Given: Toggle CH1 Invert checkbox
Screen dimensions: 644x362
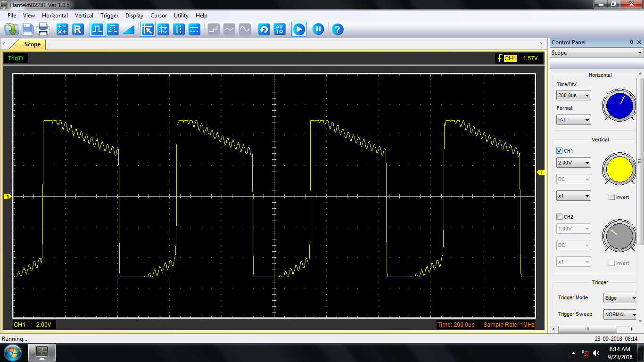Looking at the screenshot, I should point(611,197).
